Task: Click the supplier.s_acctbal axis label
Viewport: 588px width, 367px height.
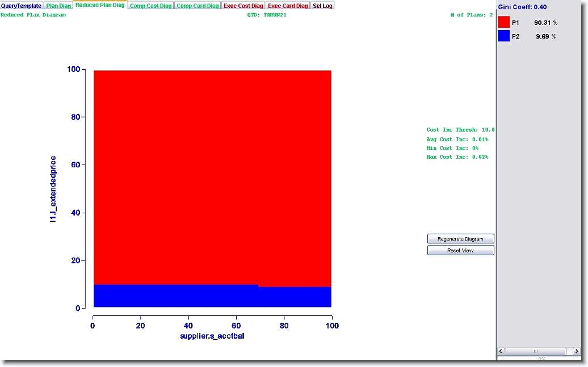Action: point(212,336)
